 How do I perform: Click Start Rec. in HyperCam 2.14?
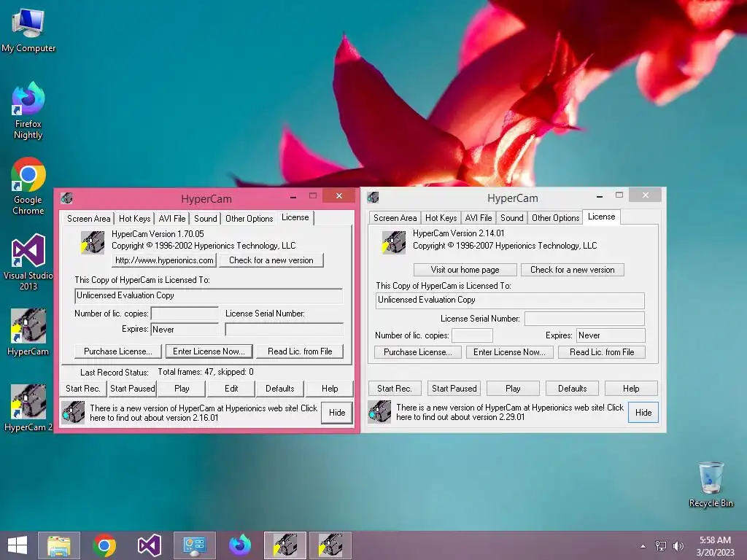click(x=395, y=389)
